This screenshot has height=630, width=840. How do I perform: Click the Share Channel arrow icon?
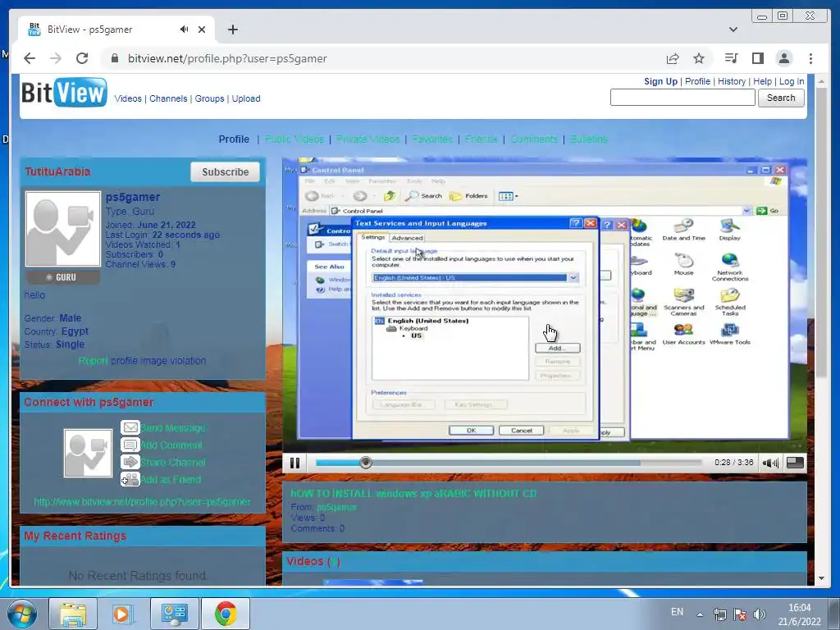coord(130,462)
